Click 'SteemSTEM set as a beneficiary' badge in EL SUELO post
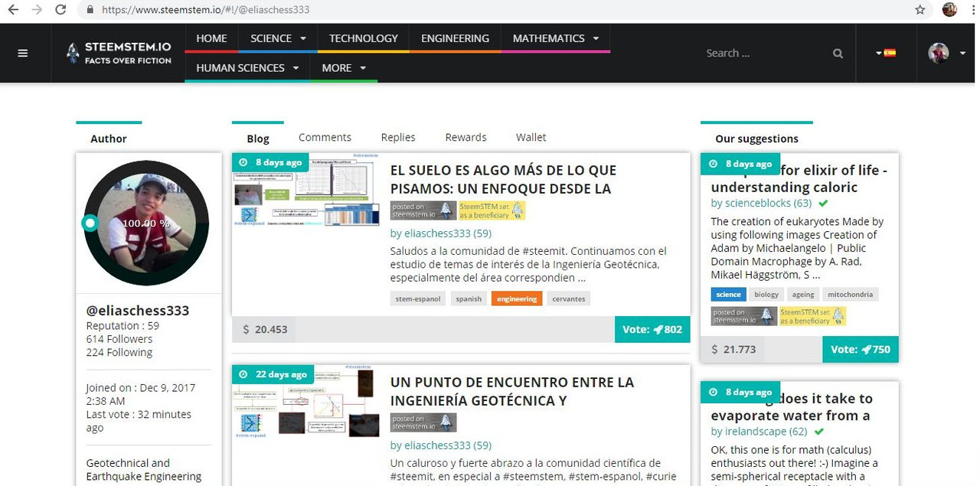Image resolution: width=980 pixels, height=486 pixels. 492,210
